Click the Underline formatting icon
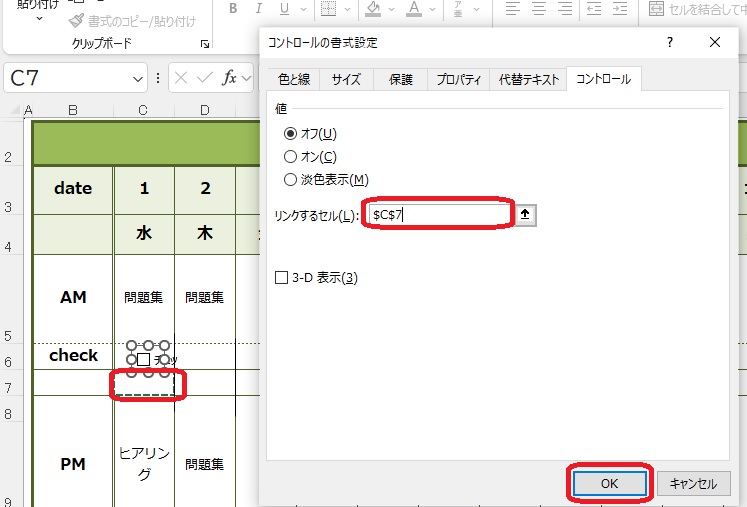Viewport: 747px width, 507px height. point(284,9)
